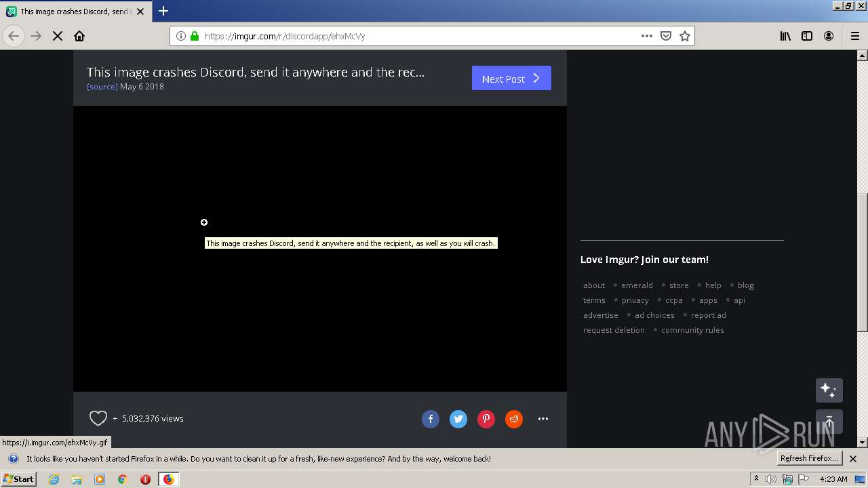
Task: Open the 'help' footer link
Action: (x=713, y=285)
